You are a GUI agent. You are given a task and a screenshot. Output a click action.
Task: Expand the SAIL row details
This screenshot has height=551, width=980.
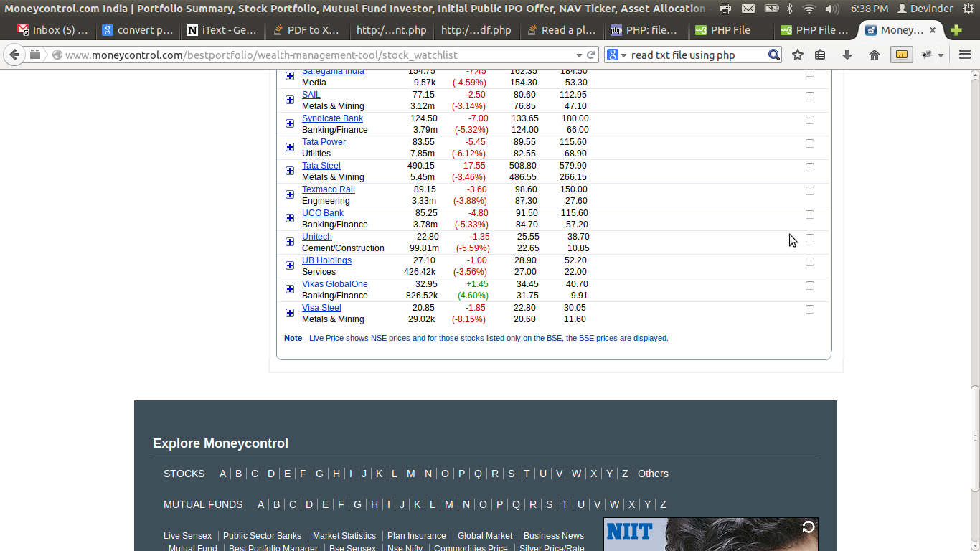point(290,100)
